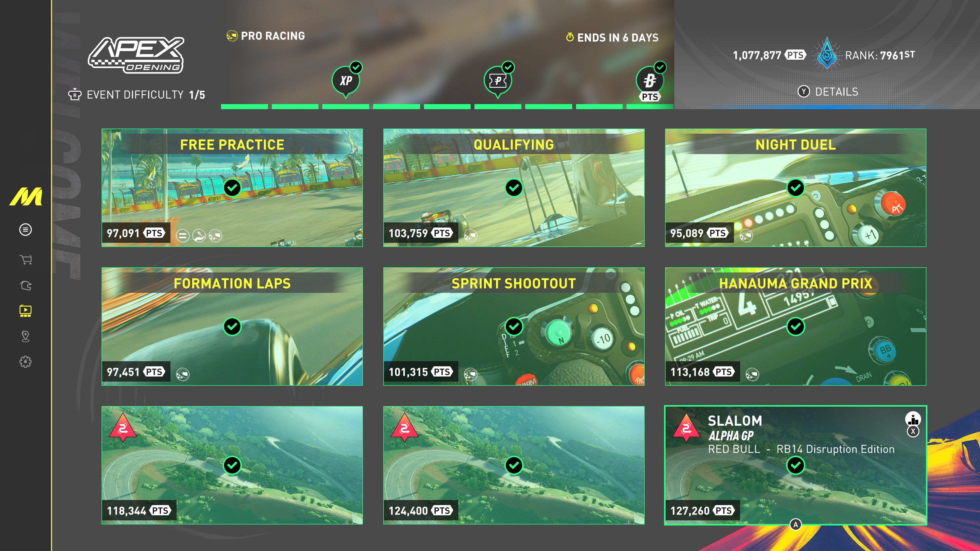Open the slalom card with 118,344 PTS

pos(232,466)
